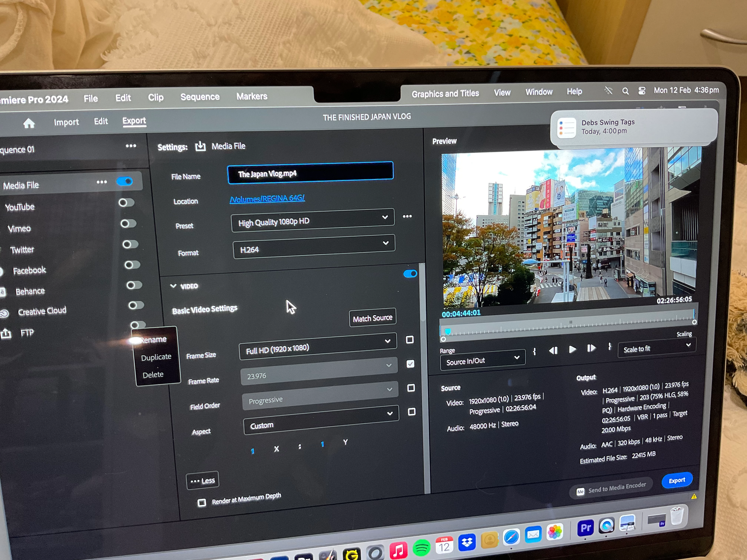The height and width of the screenshot is (560, 747).
Task: Click the blue Export button
Action: click(x=677, y=480)
